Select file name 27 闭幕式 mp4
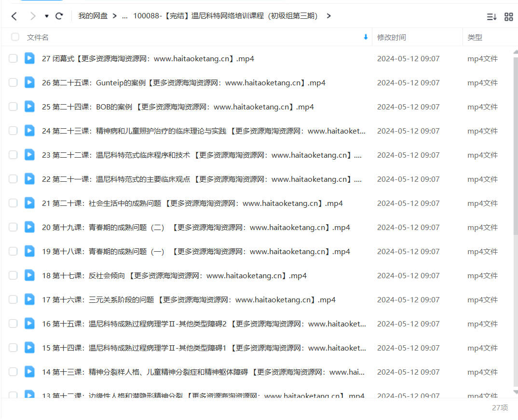This screenshot has width=518, height=420. 148,59
